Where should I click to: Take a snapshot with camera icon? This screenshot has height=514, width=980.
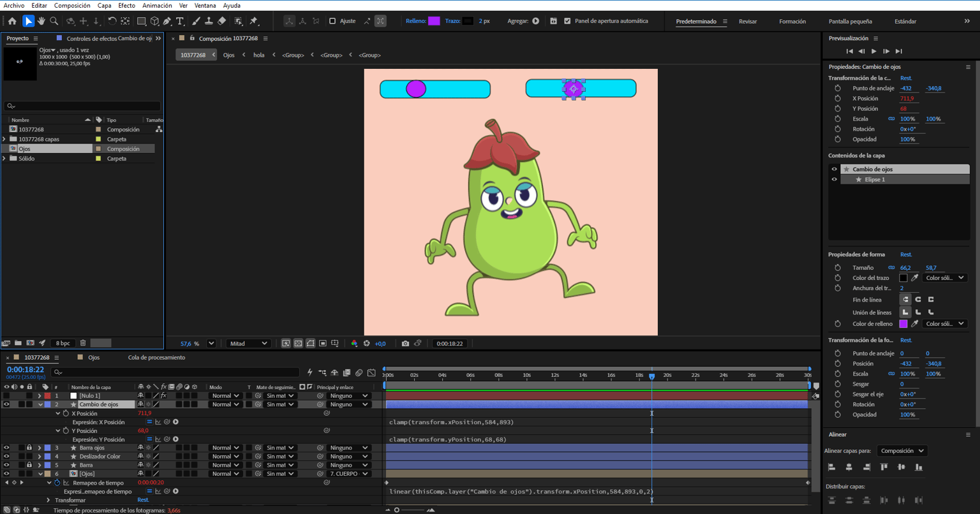[x=405, y=343]
